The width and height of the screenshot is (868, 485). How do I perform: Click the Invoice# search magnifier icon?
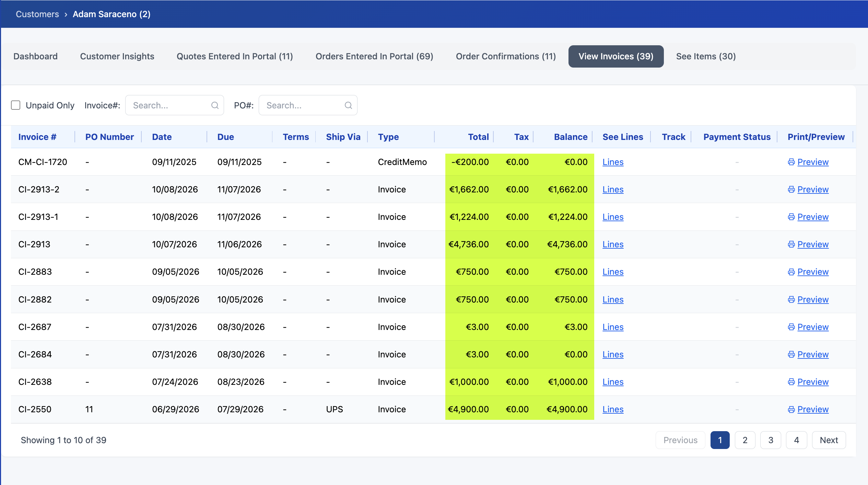[x=215, y=105]
